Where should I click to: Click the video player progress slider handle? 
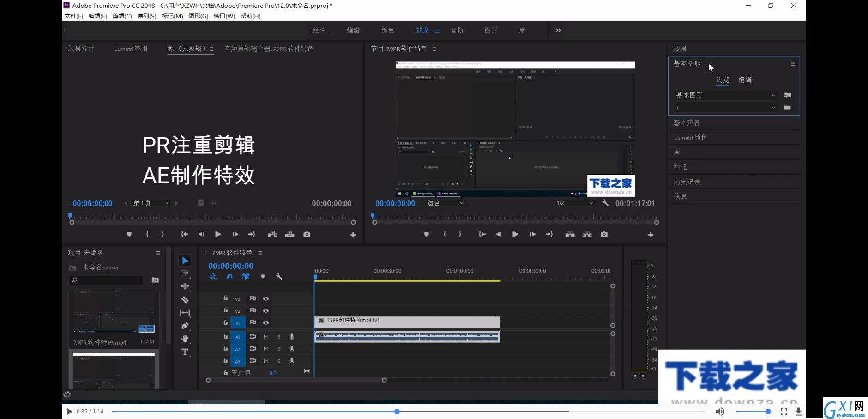tap(397, 411)
